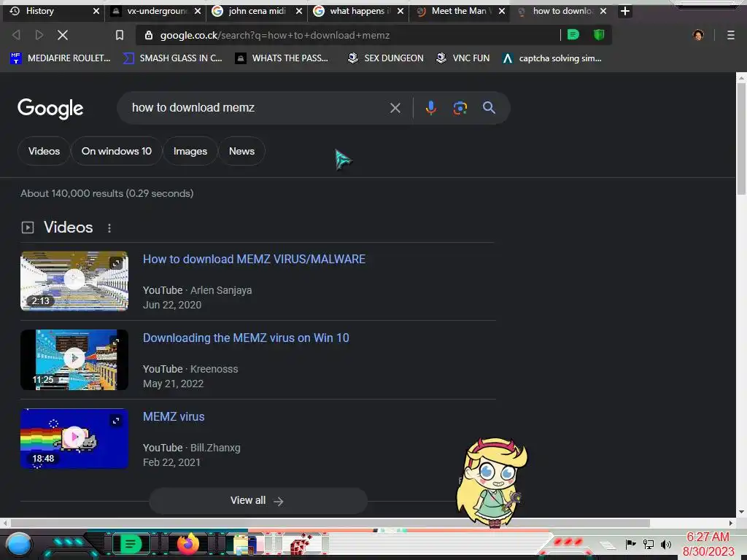Open the Action Center flag icon
This screenshot has width=747, height=560.
(630, 544)
